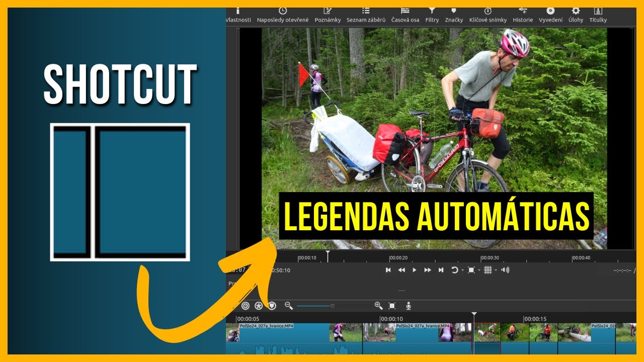The width and height of the screenshot is (644, 362).
Task: Open the Vyvedení export panel
Action: pyautogui.click(x=550, y=15)
